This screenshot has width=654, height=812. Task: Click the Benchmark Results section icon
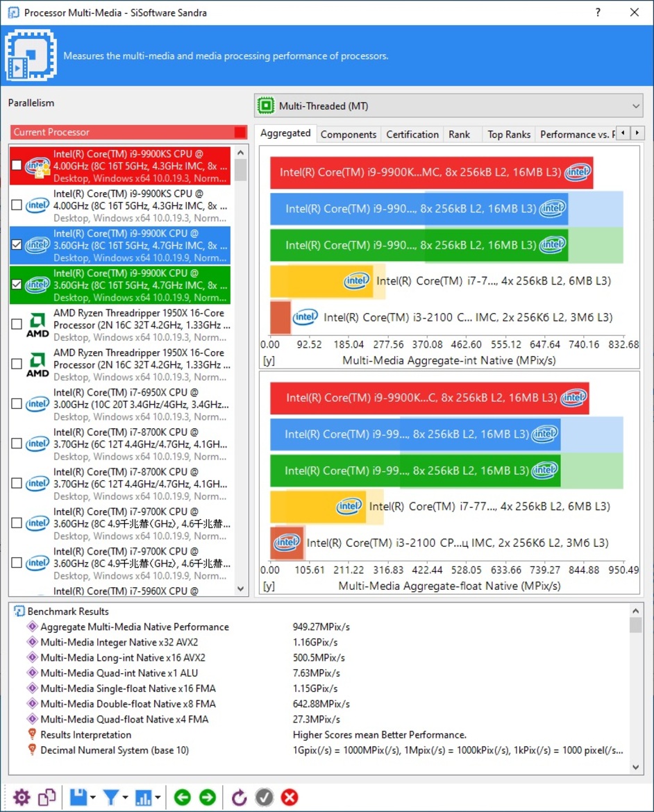19,611
